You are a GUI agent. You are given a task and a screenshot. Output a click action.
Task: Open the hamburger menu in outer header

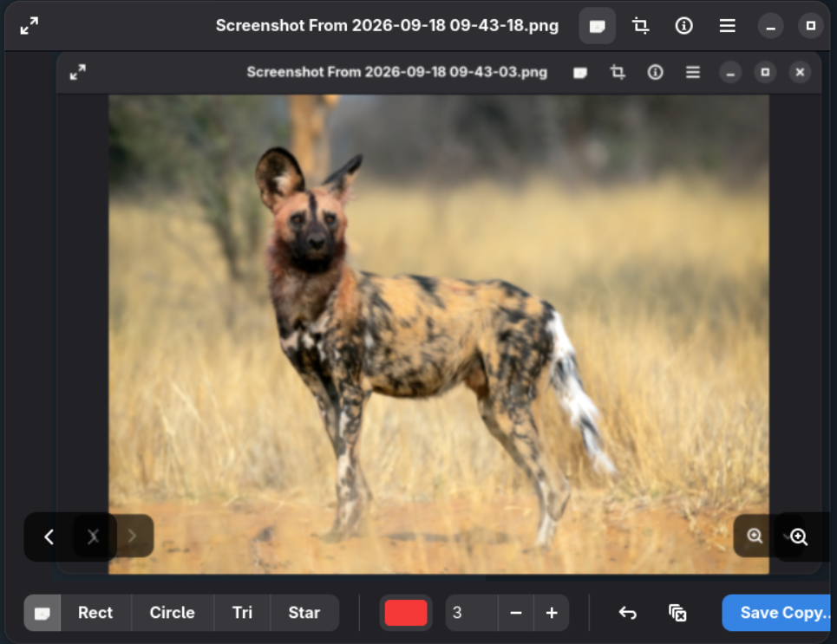tap(727, 26)
